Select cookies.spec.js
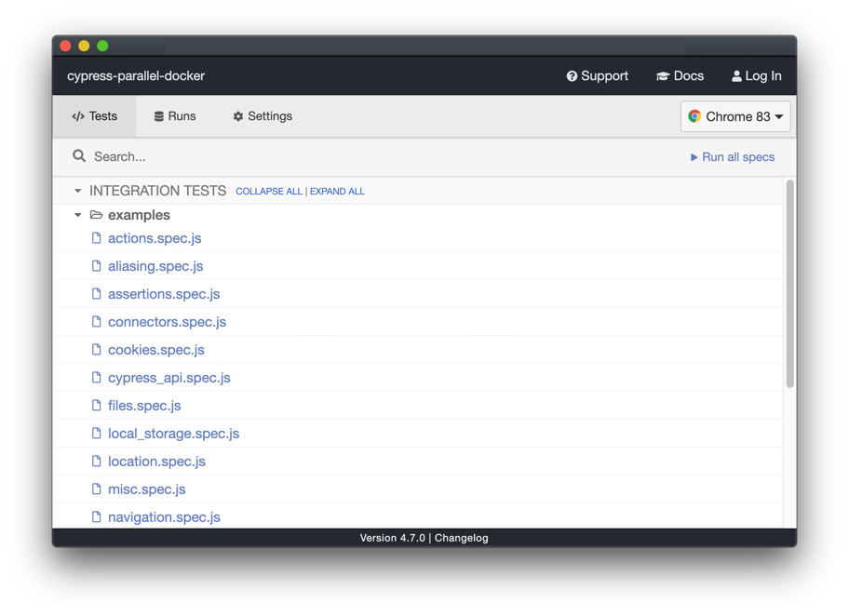This screenshot has width=849, height=616. point(156,350)
